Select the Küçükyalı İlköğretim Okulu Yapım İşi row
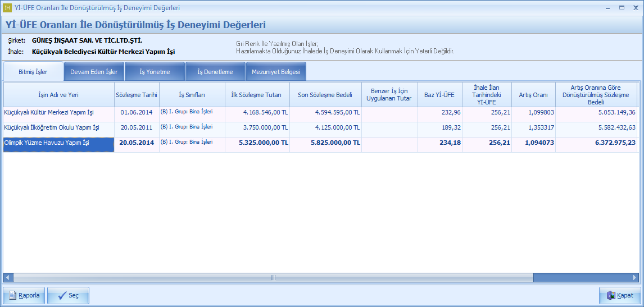 [x=52, y=127]
